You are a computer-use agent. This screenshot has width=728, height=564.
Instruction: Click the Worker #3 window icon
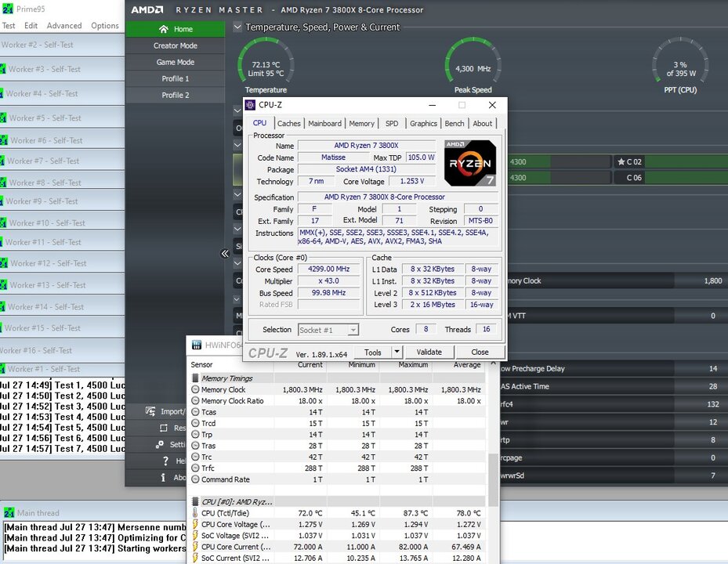pos(3,69)
